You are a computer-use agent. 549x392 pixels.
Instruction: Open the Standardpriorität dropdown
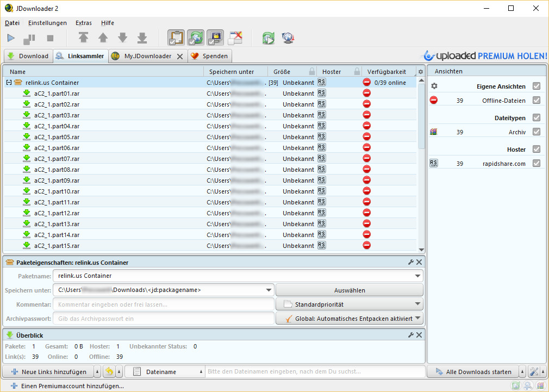(x=350, y=304)
